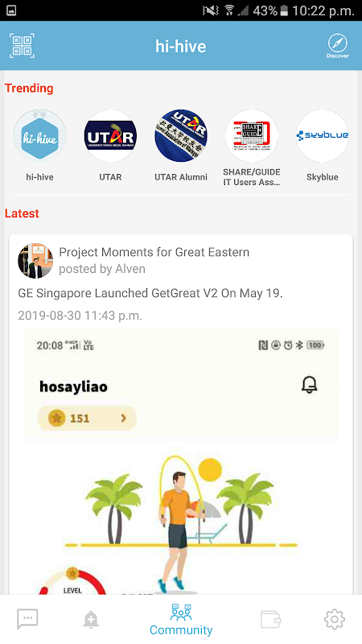Viewport: 362px width, 644px height.
Task: Tap Alven's profile avatar on the post
Action: pyautogui.click(x=35, y=260)
